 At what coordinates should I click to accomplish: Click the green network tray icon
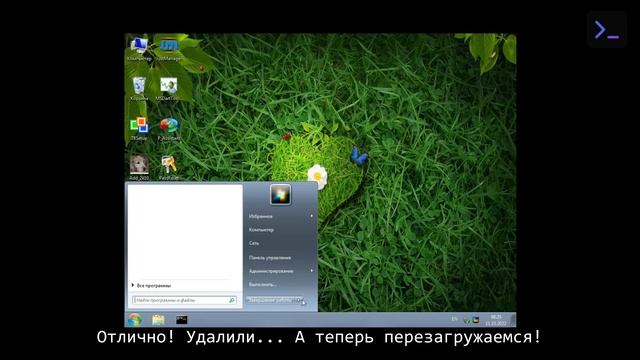coord(467,320)
